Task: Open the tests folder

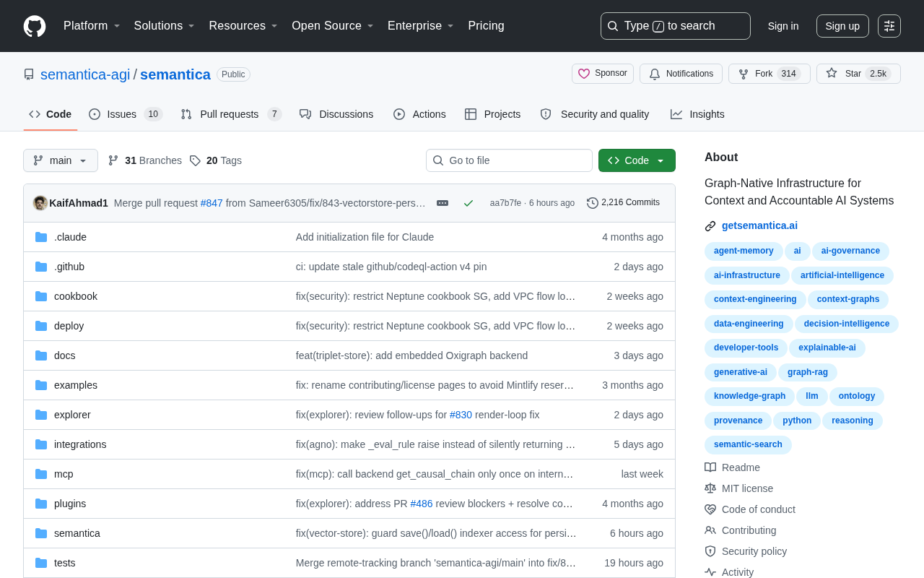Action: (x=65, y=563)
